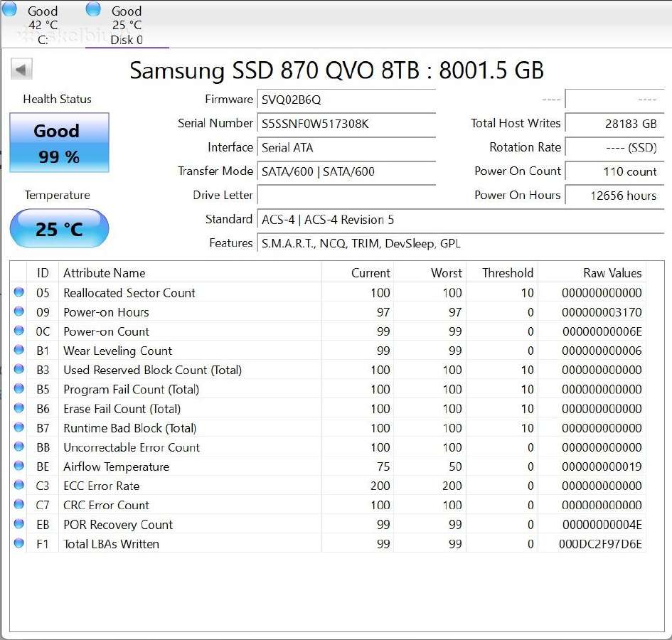Select the Reallocated Sector Count attribute name
672x640 pixels.
pos(129,293)
